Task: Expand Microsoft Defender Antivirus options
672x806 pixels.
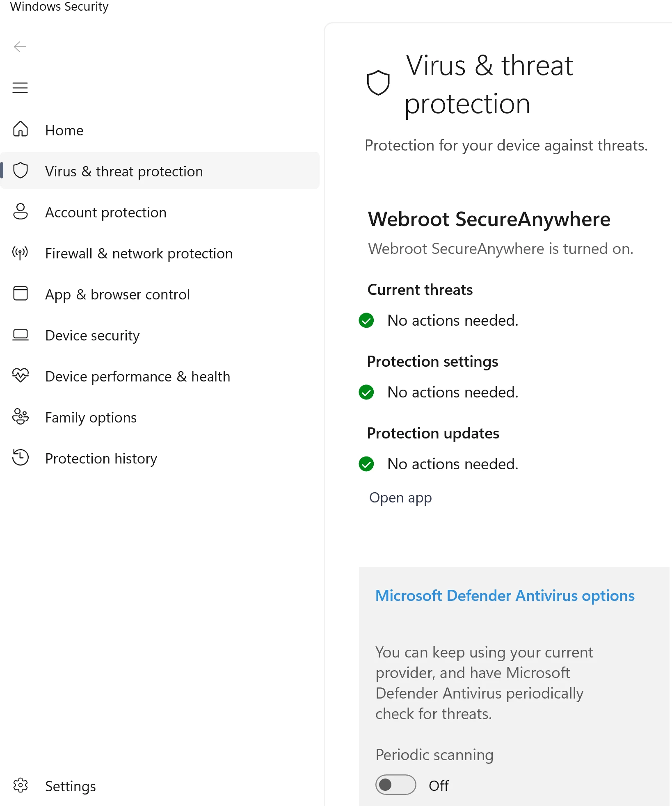Action: (x=505, y=596)
